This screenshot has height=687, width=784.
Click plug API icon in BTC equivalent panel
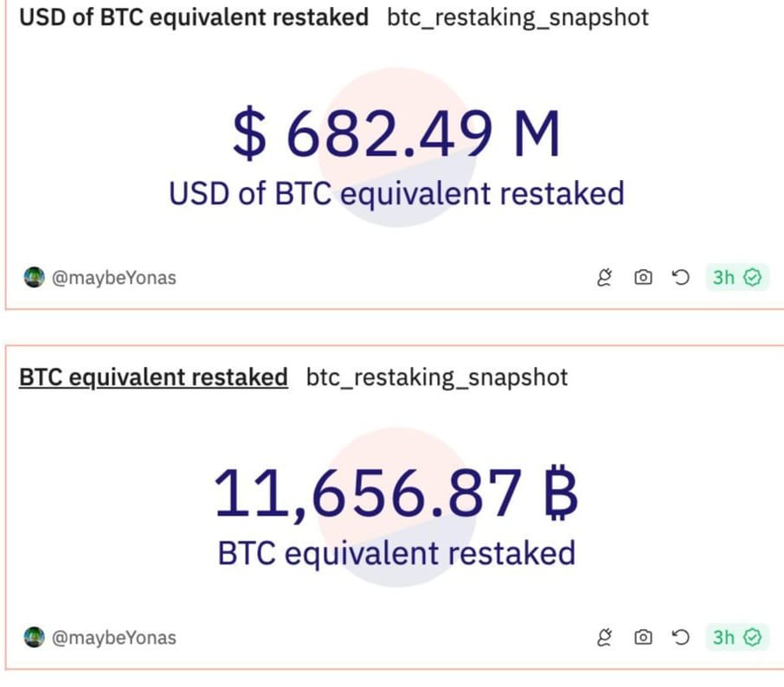click(x=605, y=638)
